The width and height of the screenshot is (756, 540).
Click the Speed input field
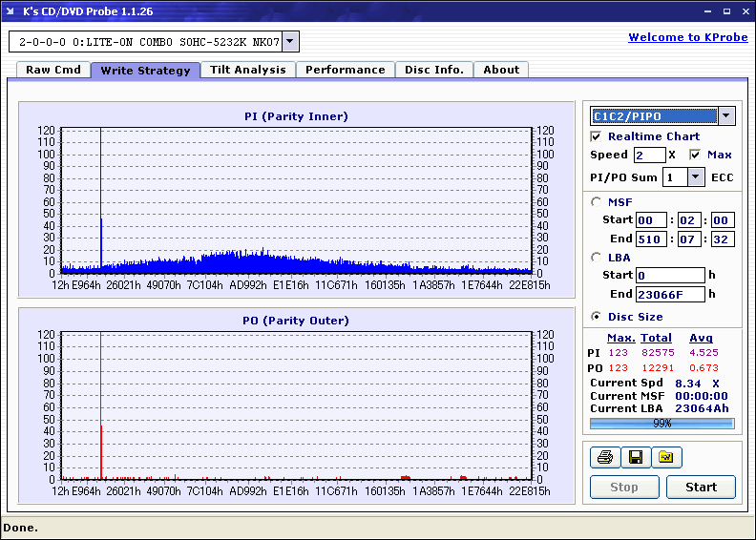point(649,155)
